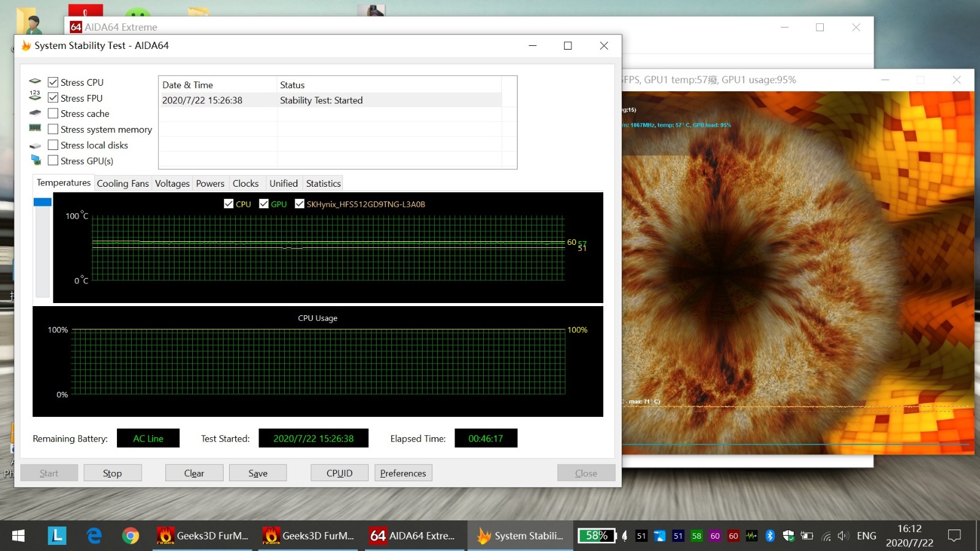Select the 'Stability Test: Started' log entry
Viewport: 980px width, 551px height.
pyautogui.click(x=321, y=100)
